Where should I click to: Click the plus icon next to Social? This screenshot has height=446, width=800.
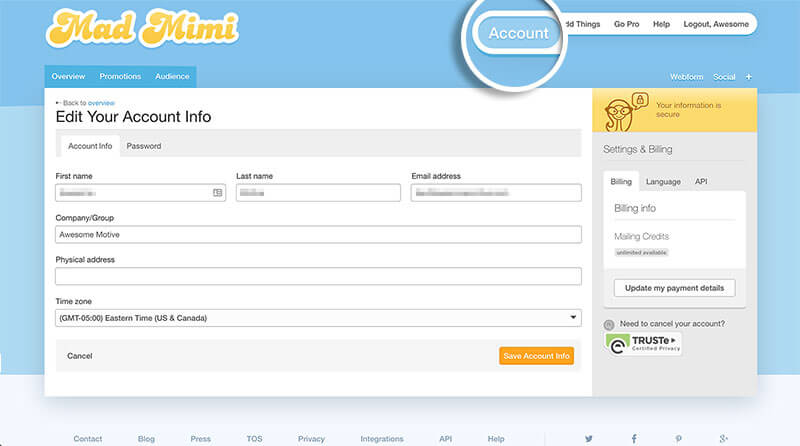point(748,77)
